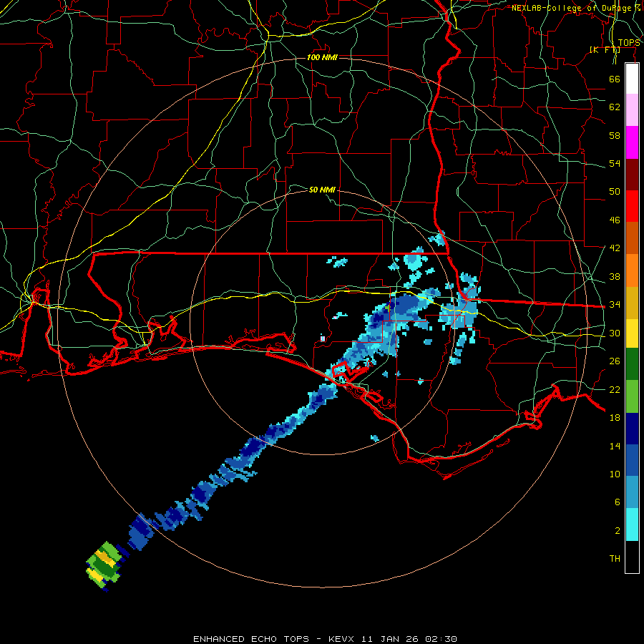Click the dark red 54 kft legend swatch
644x644 pixels.
(x=632, y=174)
